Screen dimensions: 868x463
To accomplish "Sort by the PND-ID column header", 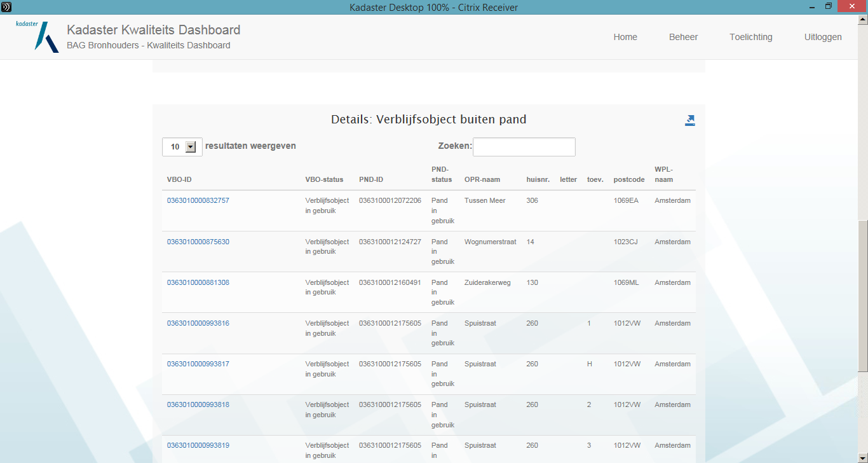I will 371,179.
